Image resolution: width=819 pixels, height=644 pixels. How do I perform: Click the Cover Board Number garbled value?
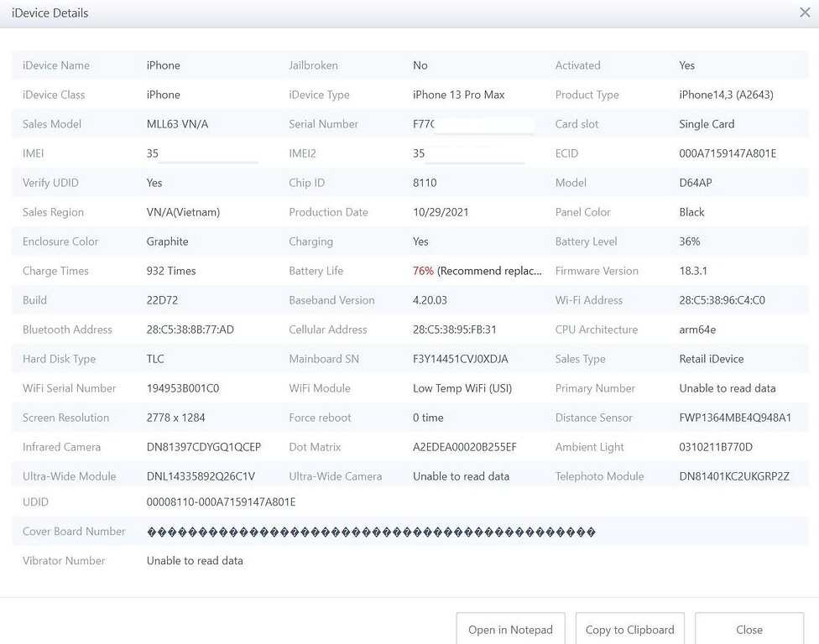tap(371, 532)
